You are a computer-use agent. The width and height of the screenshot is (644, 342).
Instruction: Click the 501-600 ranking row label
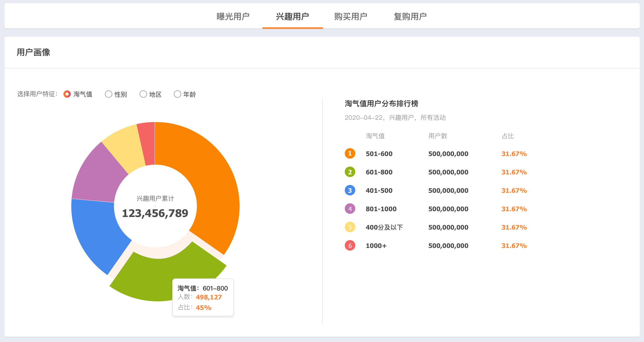[379, 154]
